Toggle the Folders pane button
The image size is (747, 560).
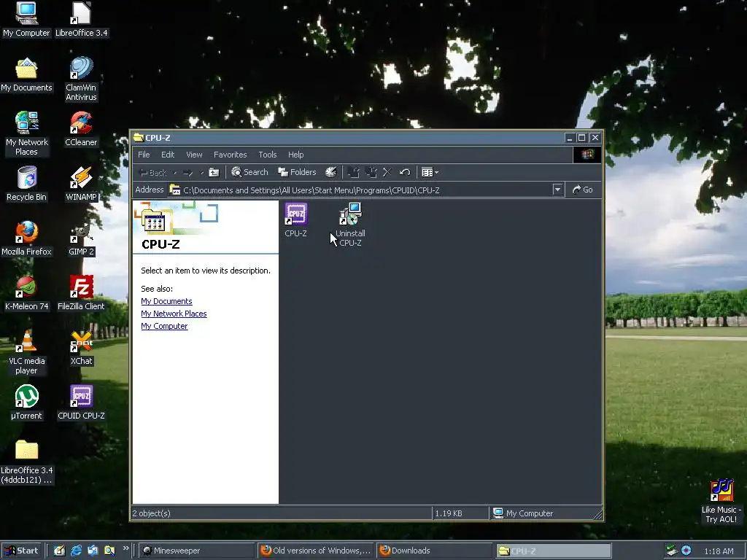297,172
